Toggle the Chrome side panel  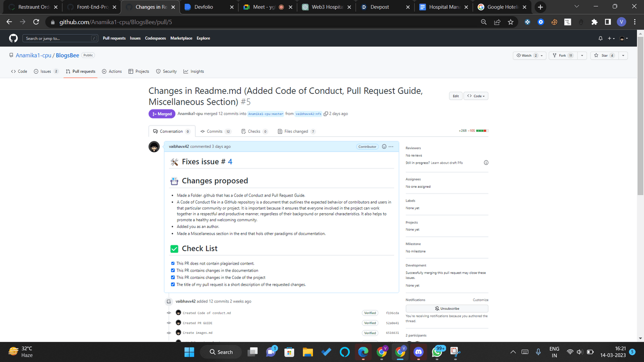point(608,22)
